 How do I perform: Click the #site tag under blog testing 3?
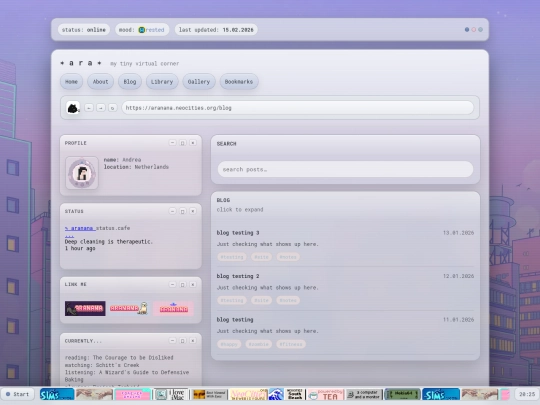pyautogui.click(x=261, y=257)
